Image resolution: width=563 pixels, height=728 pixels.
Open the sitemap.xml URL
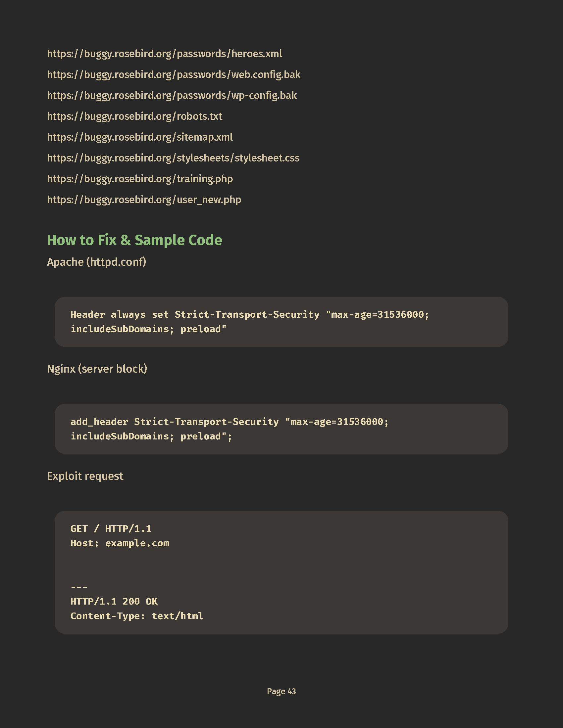tap(140, 137)
